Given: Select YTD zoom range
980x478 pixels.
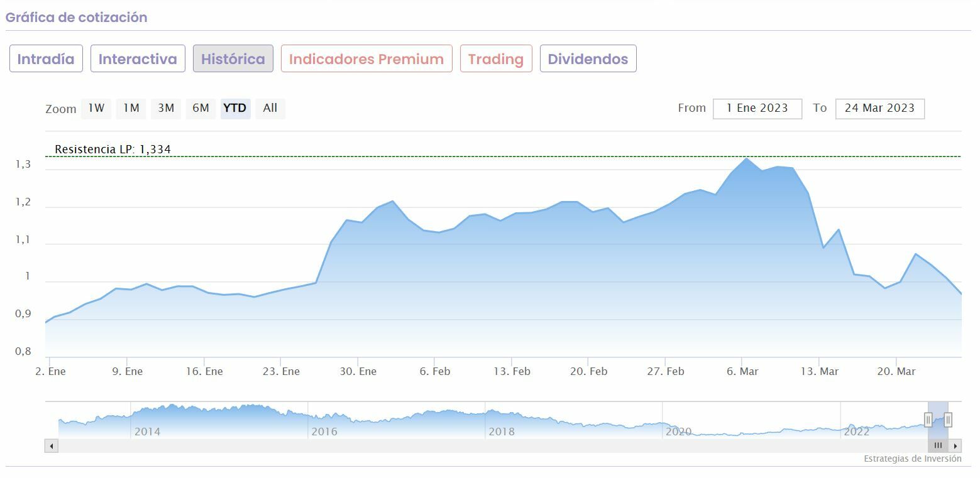Looking at the screenshot, I should [235, 108].
